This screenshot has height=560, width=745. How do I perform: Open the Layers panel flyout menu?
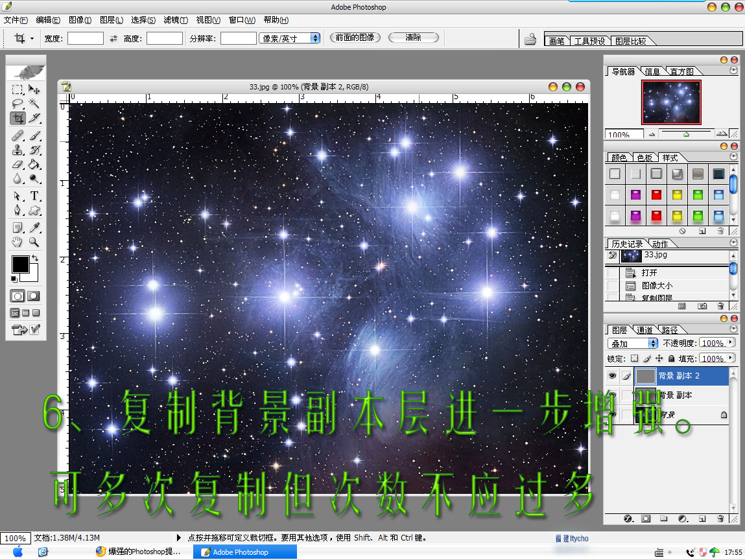[x=733, y=328]
